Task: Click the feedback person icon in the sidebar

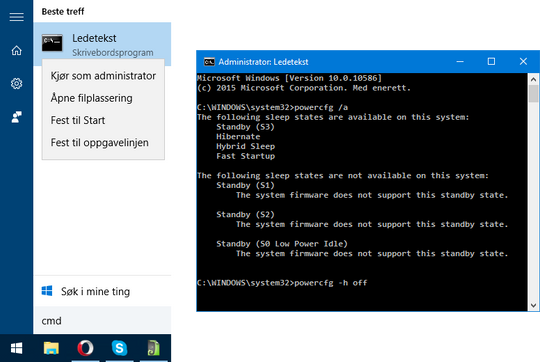Action: pos(17,117)
